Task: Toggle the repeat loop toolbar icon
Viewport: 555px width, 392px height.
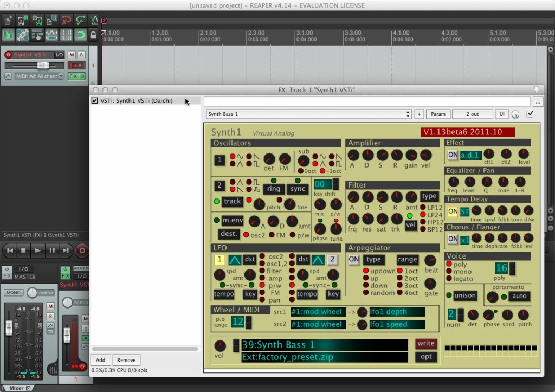Action: (x=81, y=35)
